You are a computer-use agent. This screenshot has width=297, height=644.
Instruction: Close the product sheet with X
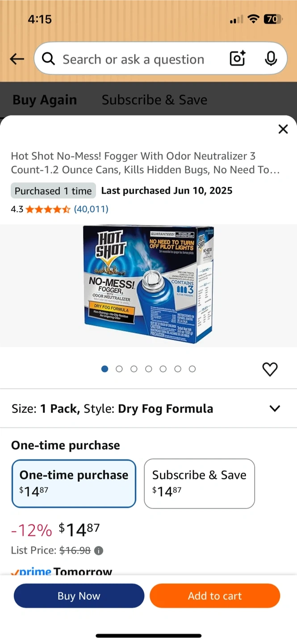coord(283,129)
